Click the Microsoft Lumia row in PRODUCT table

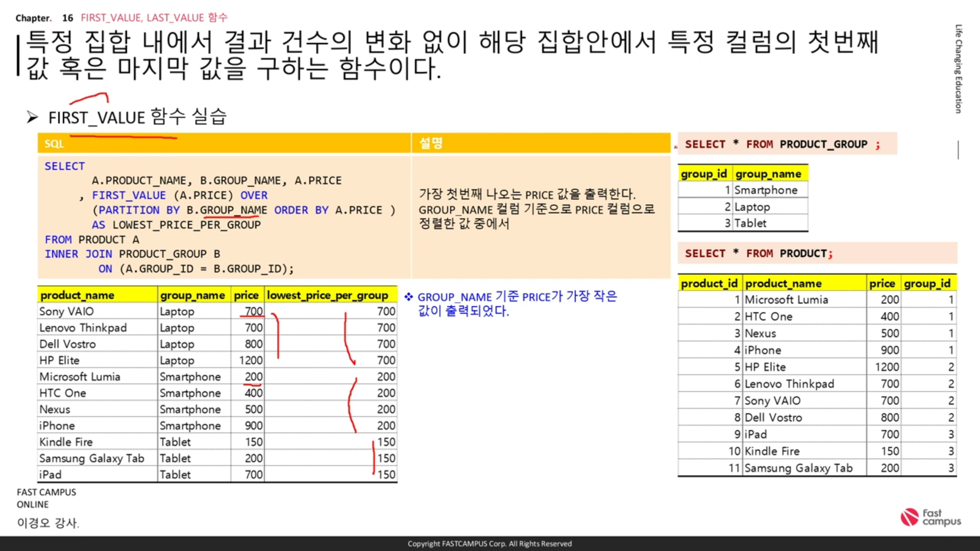[786, 300]
